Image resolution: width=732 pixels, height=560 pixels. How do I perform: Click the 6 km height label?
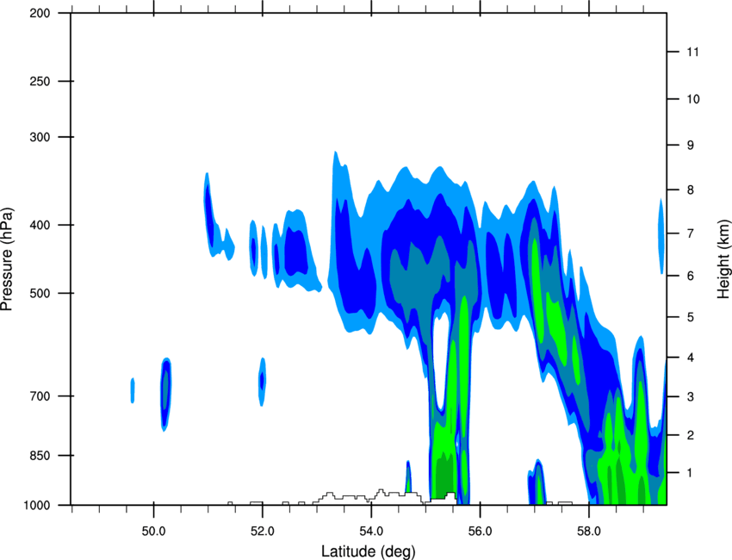pos(691,276)
